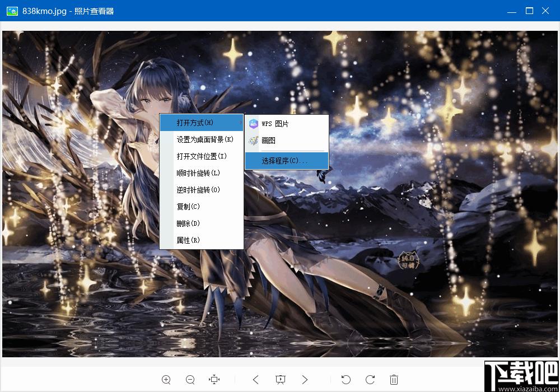The width and height of the screenshot is (560, 392).
Task: Select 逆时针旋转(O) menu item
Action: 202,190
